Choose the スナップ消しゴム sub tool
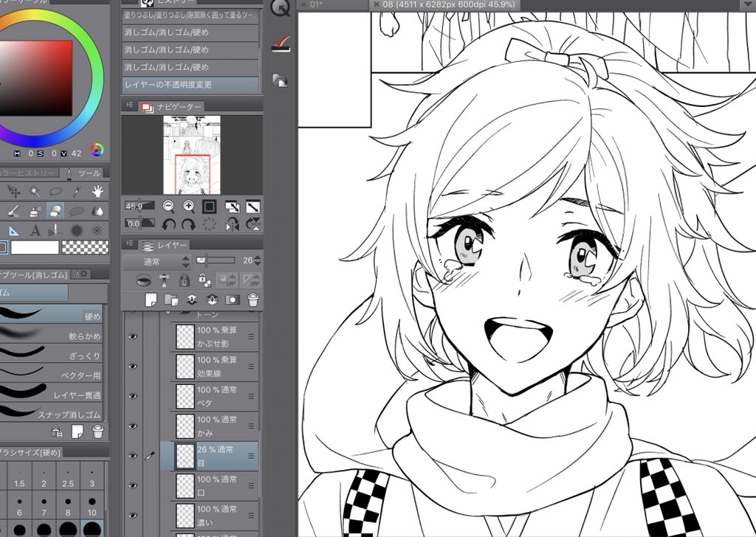The image size is (756, 537). (51, 412)
